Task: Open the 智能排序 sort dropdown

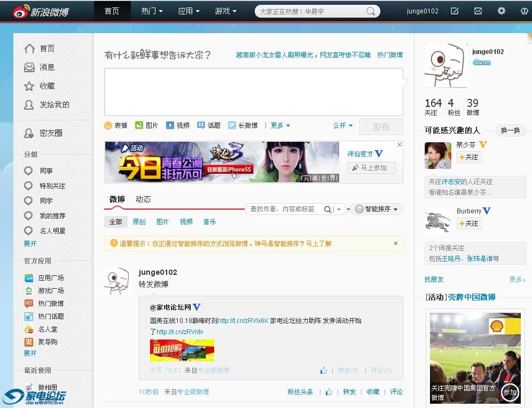Action: [x=377, y=209]
